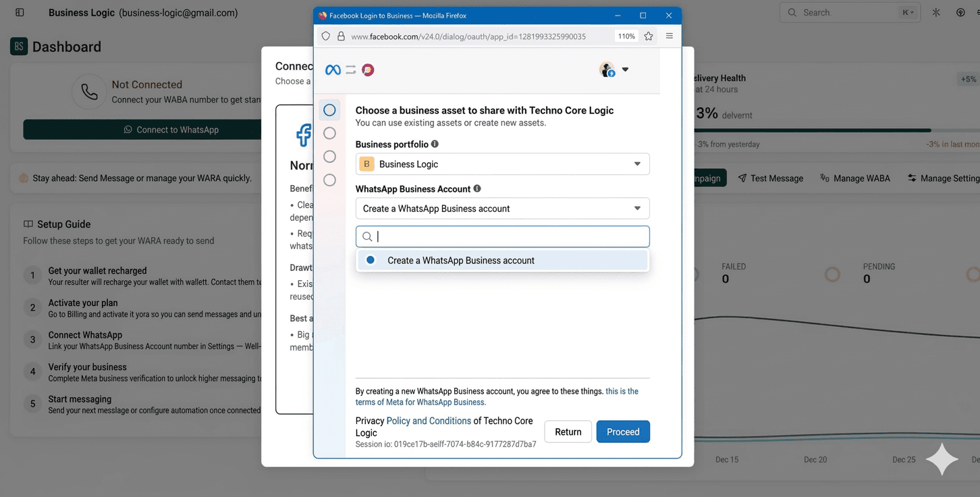Click the book icon next to Setup Guide
Image resolution: width=980 pixels, height=497 pixels.
click(x=28, y=224)
